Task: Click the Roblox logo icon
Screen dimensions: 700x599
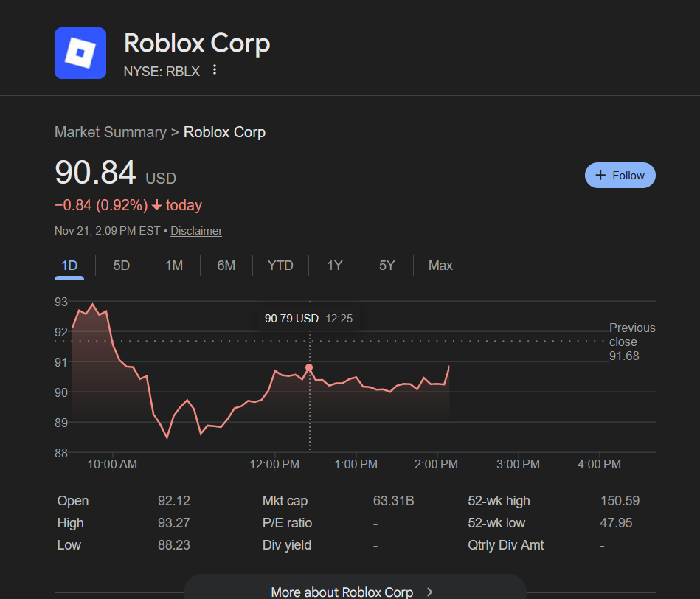Action: click(80, 53)
